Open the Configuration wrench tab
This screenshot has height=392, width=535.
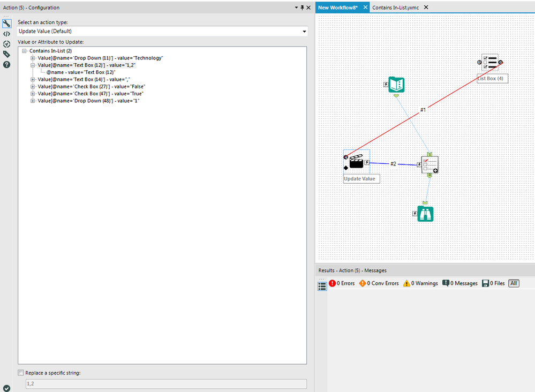pyautogui.click(x=6, y=24)
